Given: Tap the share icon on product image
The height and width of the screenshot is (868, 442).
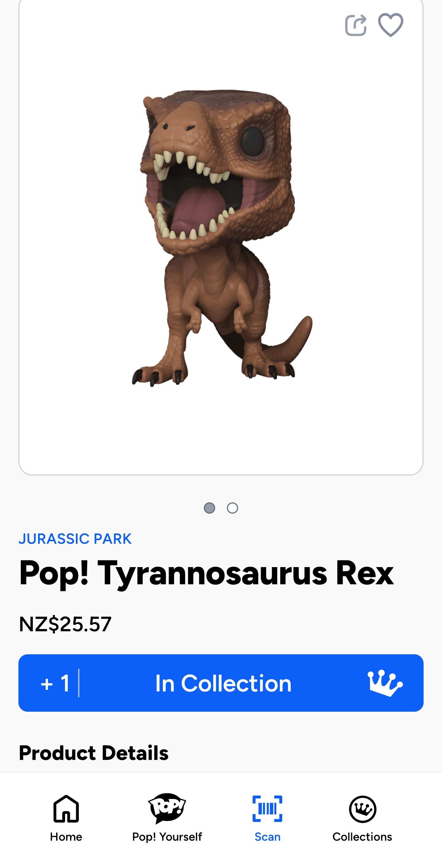Looking at the screenshot, I should pos(355,25).
